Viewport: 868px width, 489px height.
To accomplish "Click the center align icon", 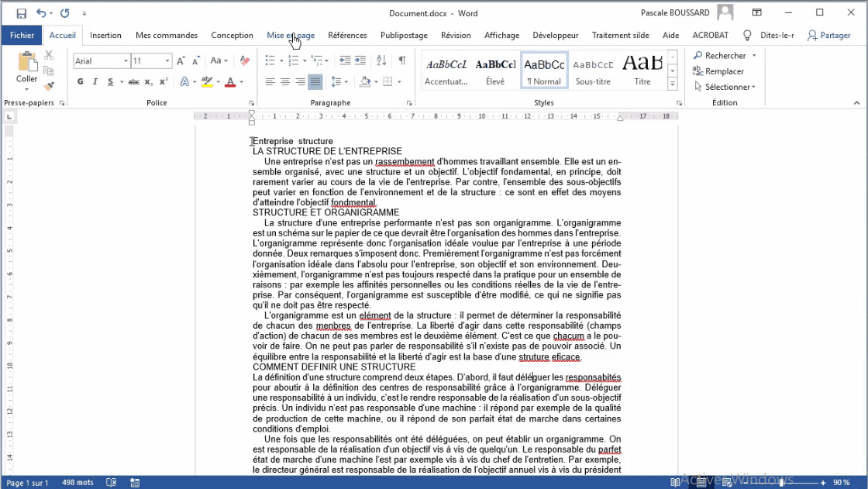I will click(x=285, y=82).
